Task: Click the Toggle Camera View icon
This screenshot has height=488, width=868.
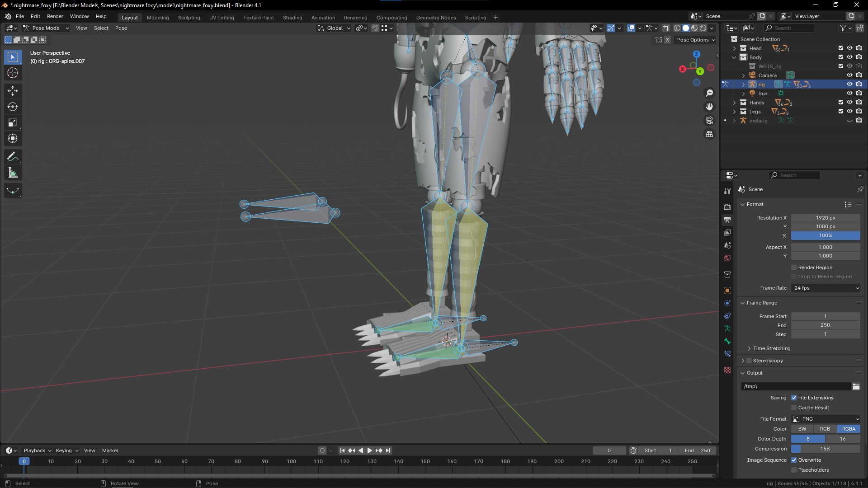Action: click(x=709, y=121)
